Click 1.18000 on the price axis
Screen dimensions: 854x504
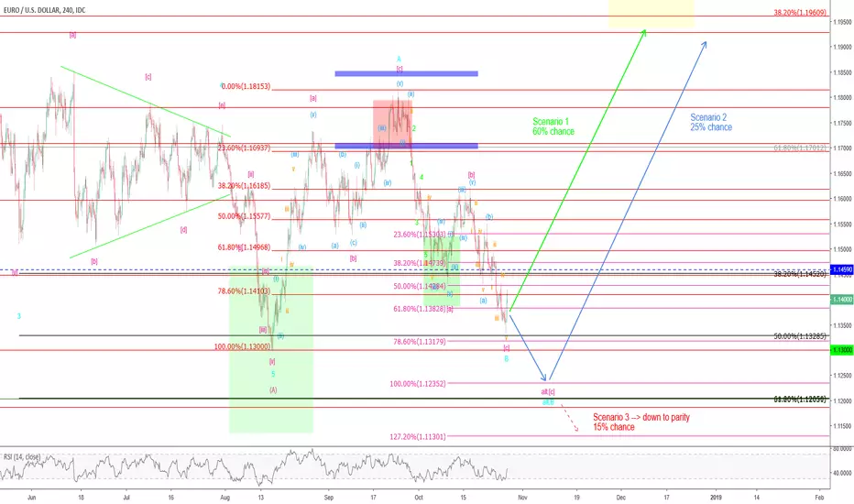[843, 98]
